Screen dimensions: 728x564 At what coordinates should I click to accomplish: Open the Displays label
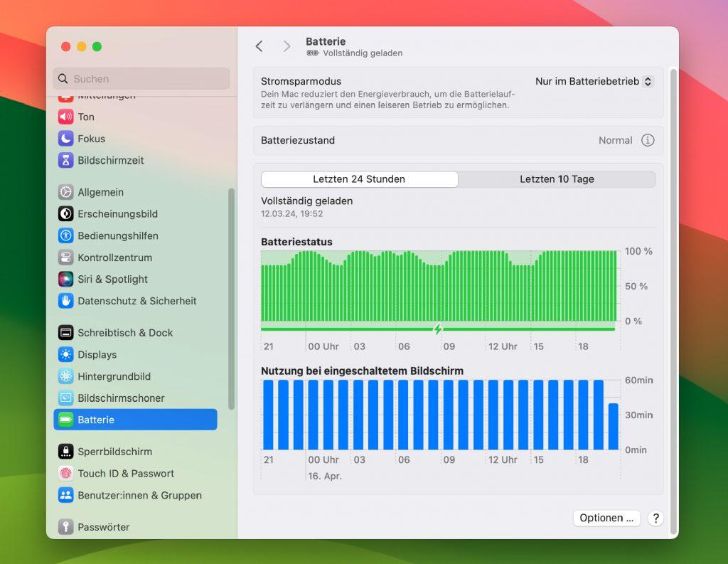point(97,355)
